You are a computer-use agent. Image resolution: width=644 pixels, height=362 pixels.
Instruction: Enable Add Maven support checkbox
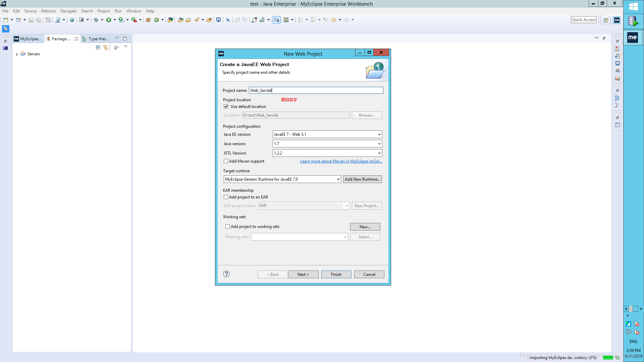[x=226, y=161]
